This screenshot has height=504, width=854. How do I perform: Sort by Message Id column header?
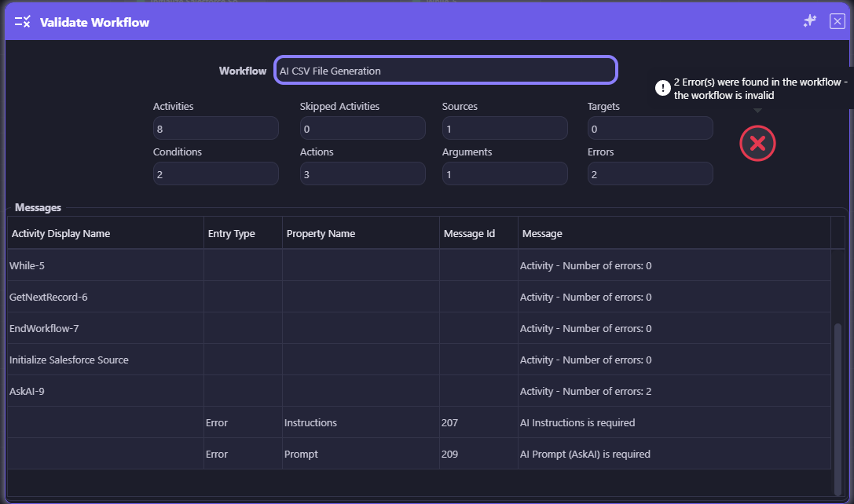pos(478,233)
